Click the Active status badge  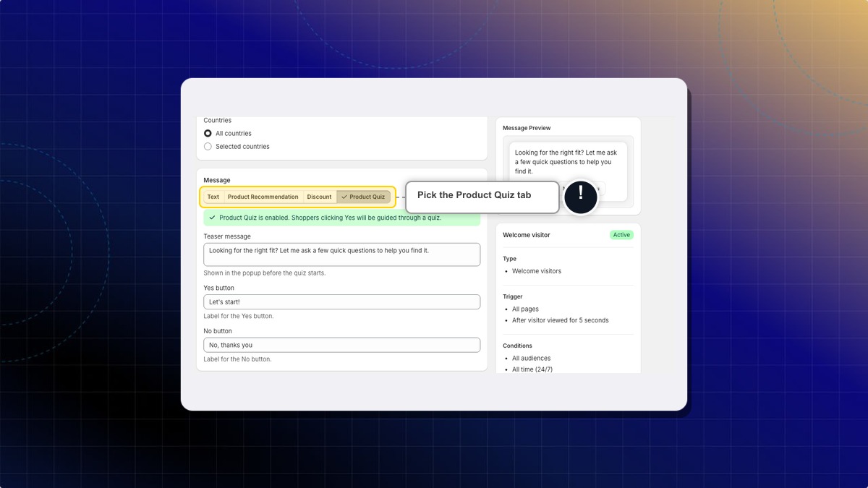point(621,235)
